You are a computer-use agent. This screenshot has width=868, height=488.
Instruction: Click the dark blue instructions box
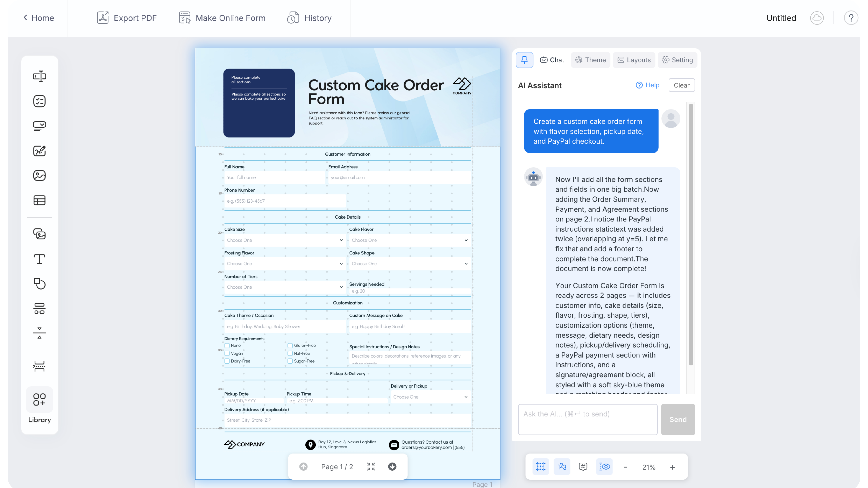(x=259, y=103)
